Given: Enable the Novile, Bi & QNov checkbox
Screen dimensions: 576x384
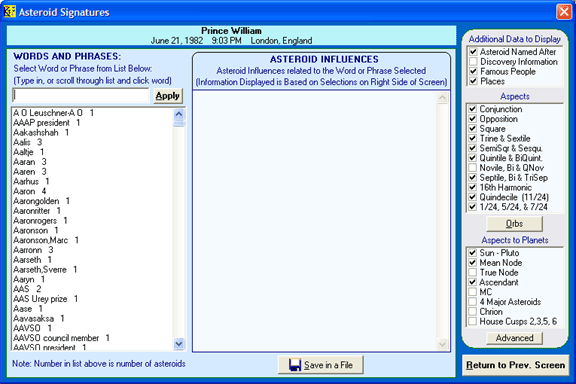Looking at the screenshot, I should (x=472, y=168).
